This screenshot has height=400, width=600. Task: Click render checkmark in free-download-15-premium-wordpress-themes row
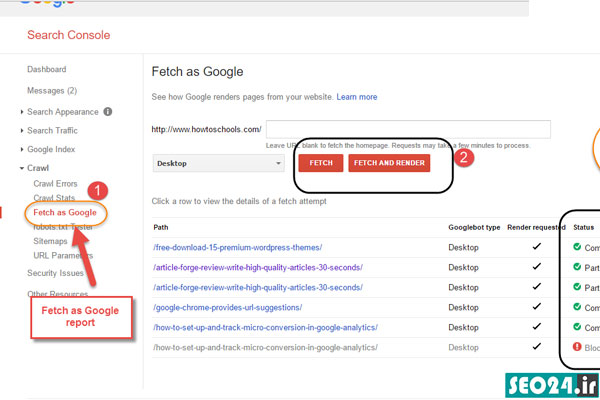pos(536,247)
